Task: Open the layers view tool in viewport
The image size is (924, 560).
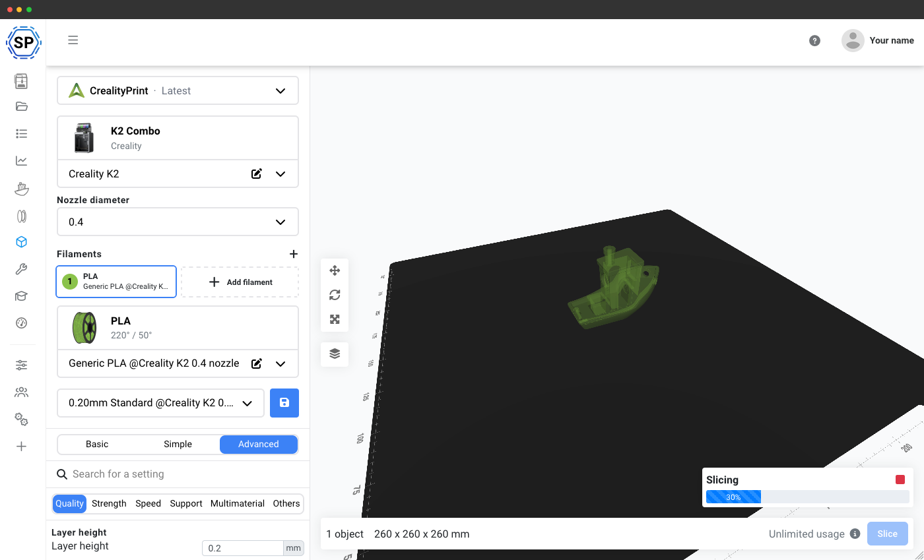Action: (335, 354)
